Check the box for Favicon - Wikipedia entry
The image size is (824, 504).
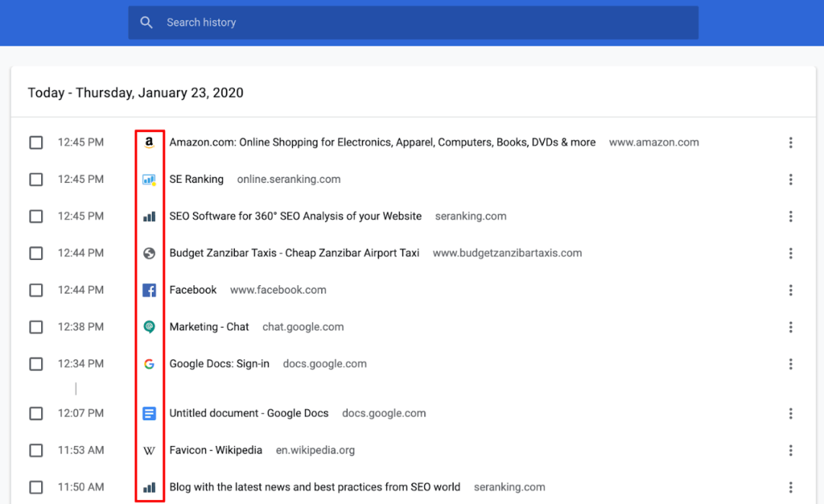point(36,451)
